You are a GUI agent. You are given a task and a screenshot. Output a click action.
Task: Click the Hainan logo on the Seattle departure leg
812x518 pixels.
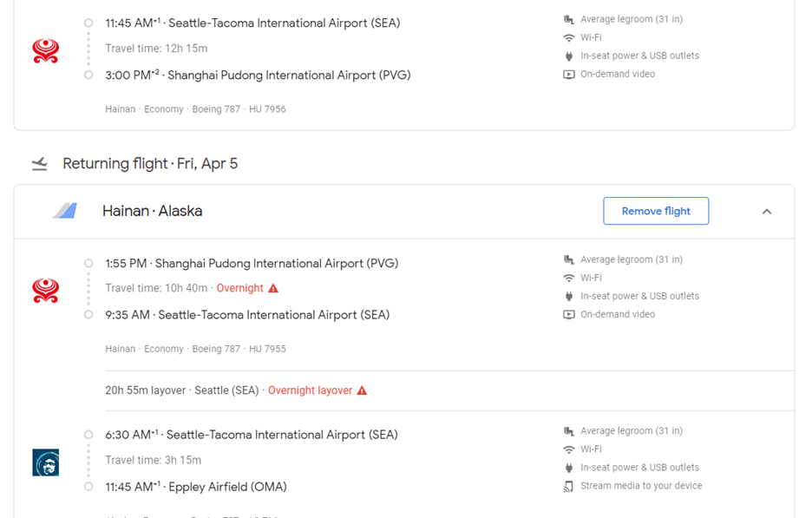pyautogui.click(x=45, y=50)
